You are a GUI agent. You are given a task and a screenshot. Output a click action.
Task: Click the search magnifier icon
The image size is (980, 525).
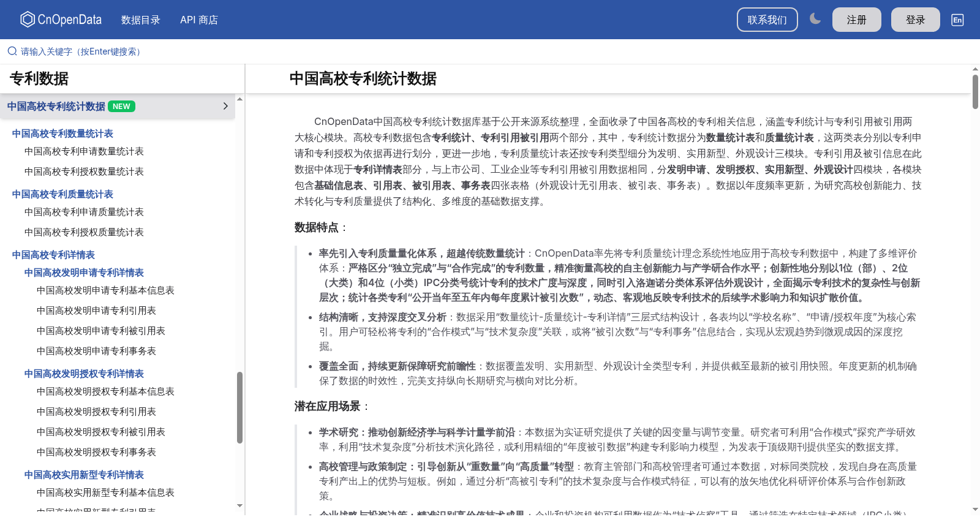pos(12,51)
